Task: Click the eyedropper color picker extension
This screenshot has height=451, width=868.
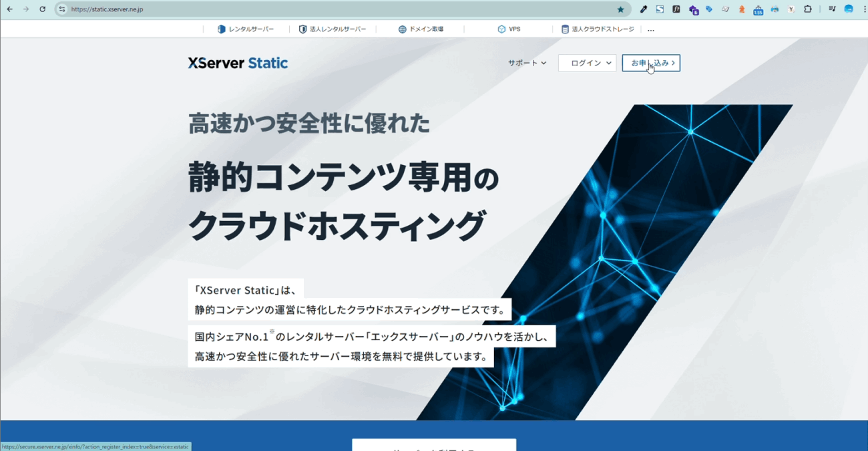Action: pos(644,9)
